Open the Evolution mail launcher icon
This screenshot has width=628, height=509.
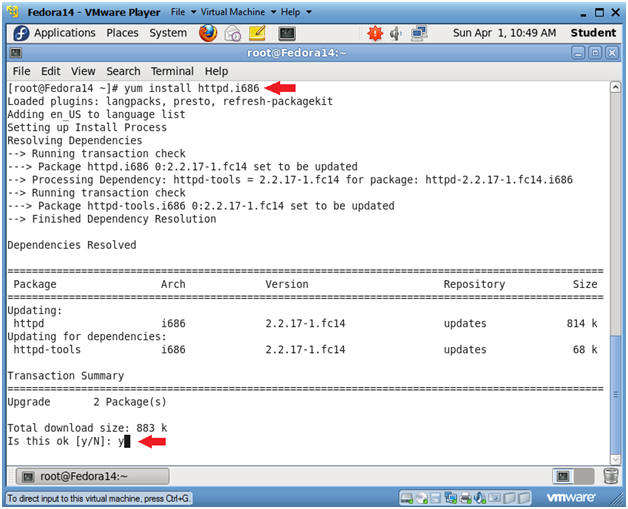click(232, 34)
